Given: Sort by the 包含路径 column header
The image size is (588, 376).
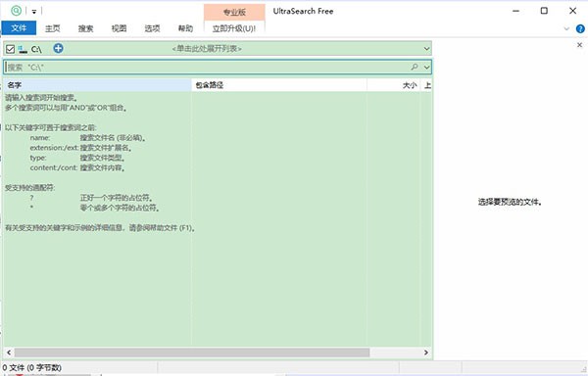Looking at the screenshot, I should click(x=279, y=85).
